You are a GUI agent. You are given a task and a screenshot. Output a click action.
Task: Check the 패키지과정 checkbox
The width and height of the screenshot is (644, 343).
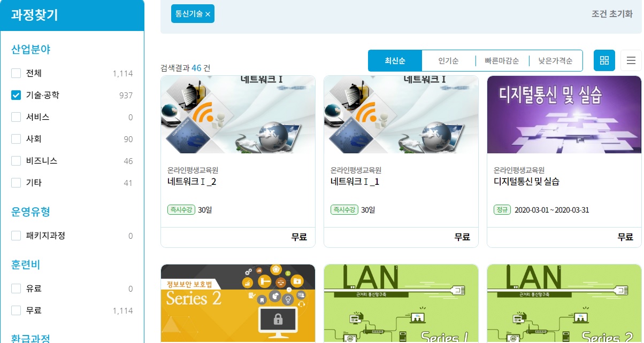pyautogui.click(x=16, y=236)
